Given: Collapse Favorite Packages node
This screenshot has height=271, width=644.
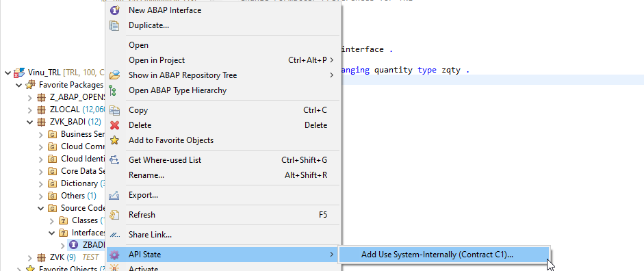Looking at the screenshot, I should coord(18,85).
